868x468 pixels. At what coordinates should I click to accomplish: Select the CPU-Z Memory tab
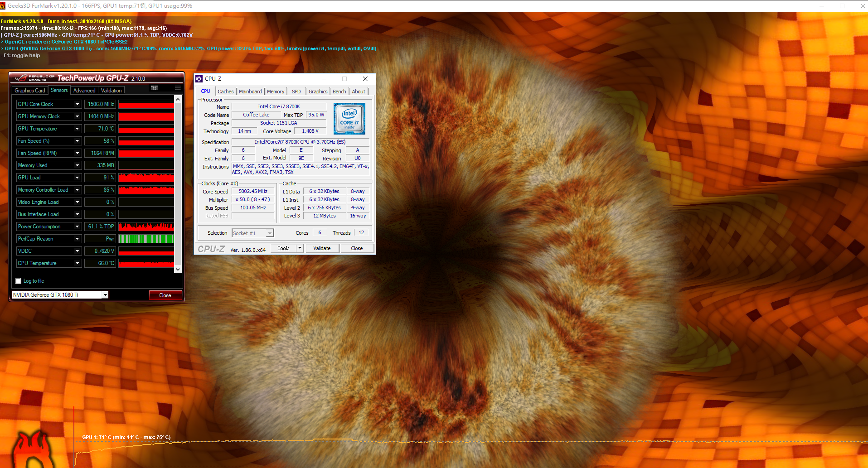click(x=276, y=92)
